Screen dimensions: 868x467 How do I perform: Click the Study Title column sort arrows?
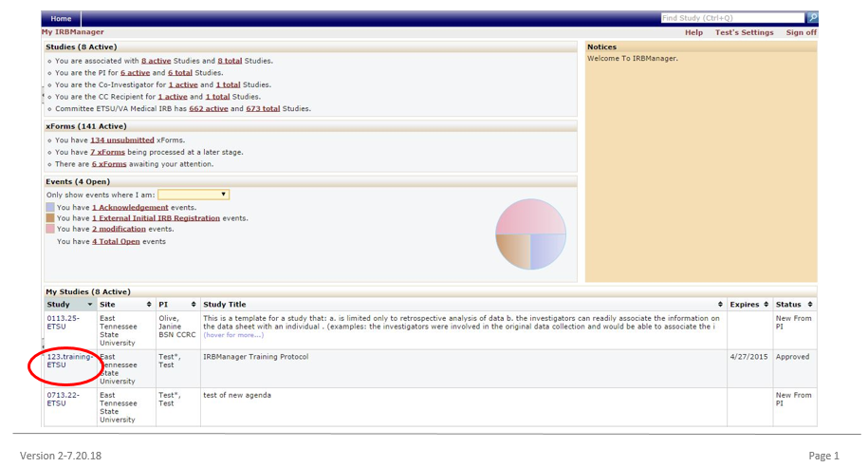pyautogui.click(x=720, y=304)
